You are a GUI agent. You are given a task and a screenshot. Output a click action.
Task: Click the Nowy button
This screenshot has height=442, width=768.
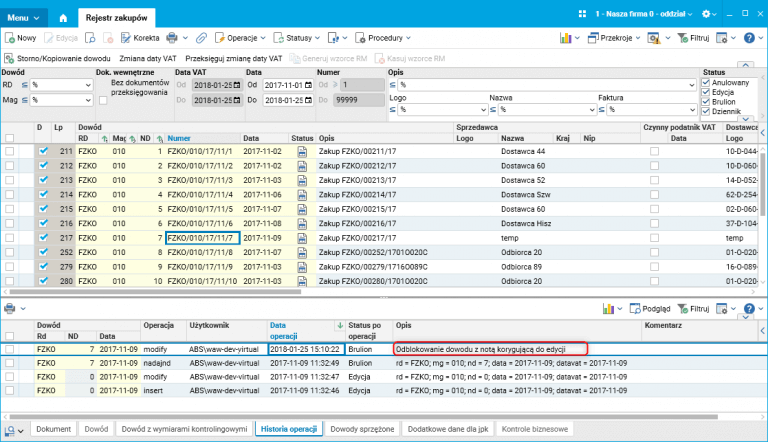point(20,37)
